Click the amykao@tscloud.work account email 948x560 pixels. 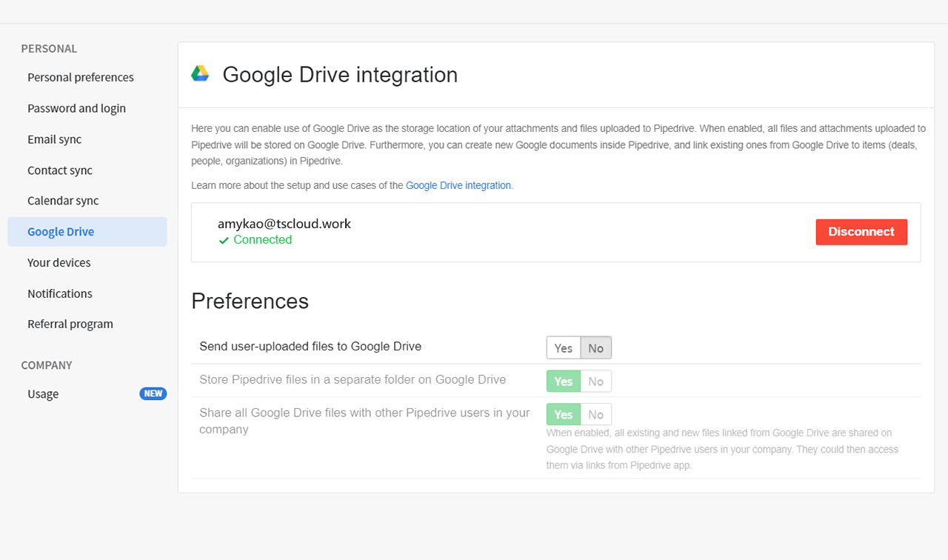284,224
